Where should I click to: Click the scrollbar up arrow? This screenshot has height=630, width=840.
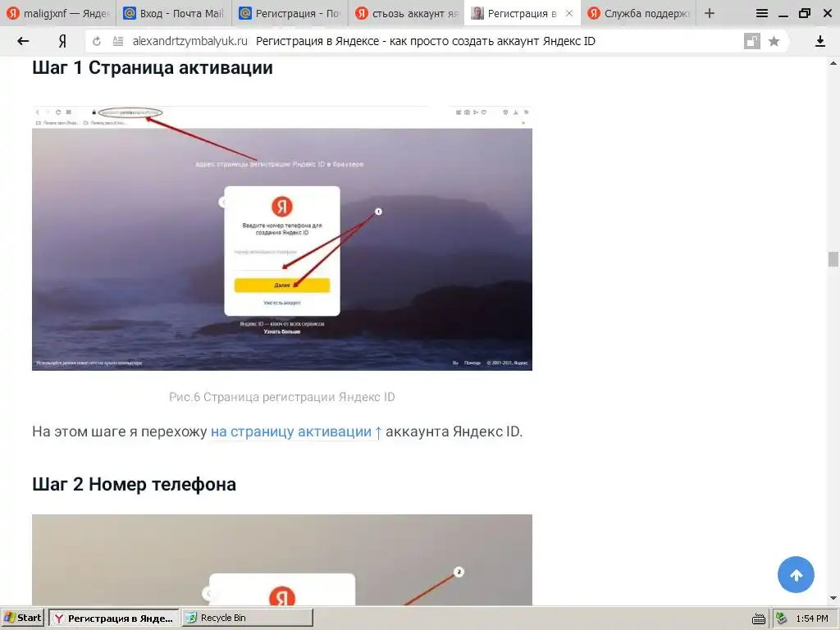pyautogui.click(x=833, y=63)
